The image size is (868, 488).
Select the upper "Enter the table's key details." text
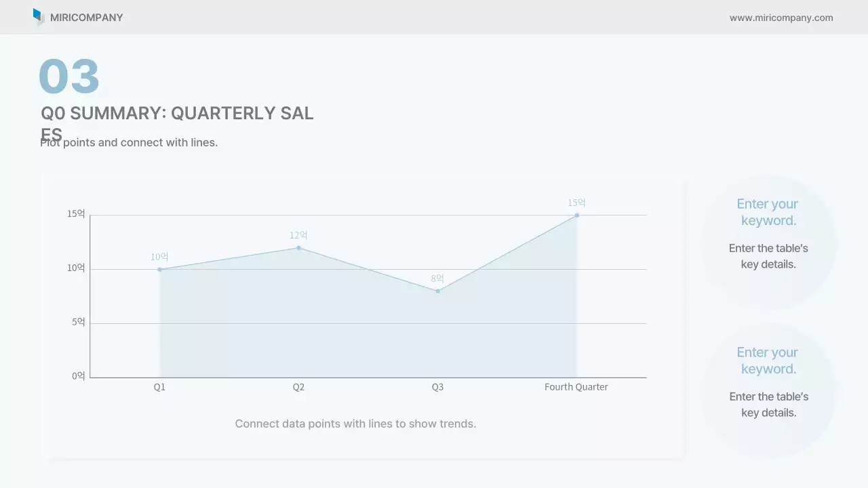pyautogui.click(x=768, y=256)
